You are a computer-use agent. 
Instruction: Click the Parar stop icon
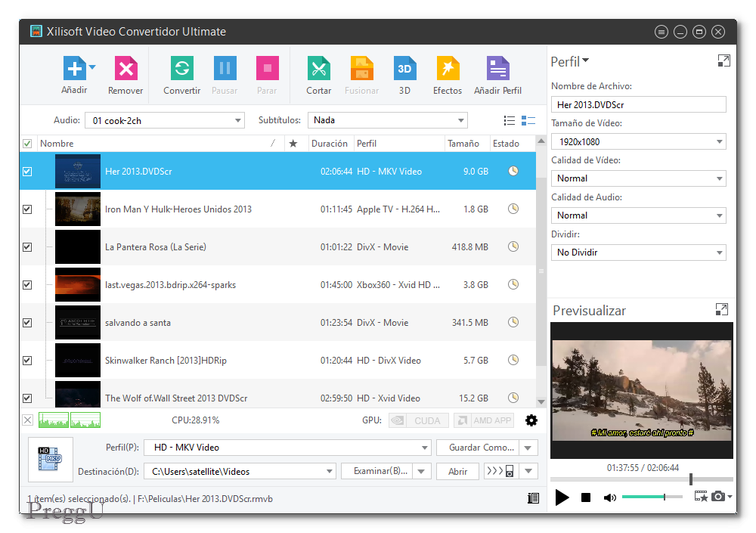click(267, 69)
